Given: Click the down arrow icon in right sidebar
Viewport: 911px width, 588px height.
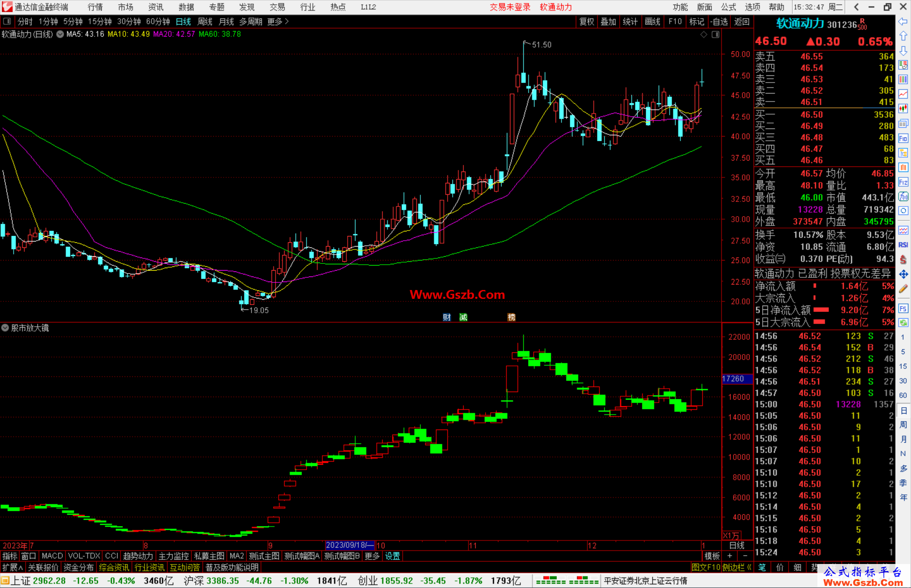Looking at the screenshot, I should click(x=903, y=51).
